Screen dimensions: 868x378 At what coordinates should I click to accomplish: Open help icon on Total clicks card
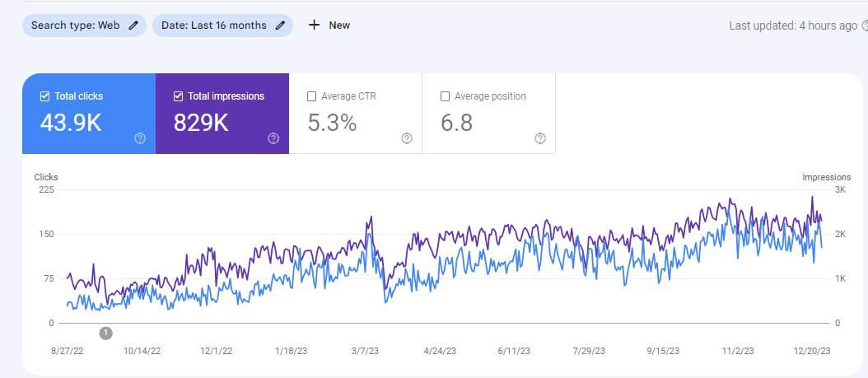[139, 138]
